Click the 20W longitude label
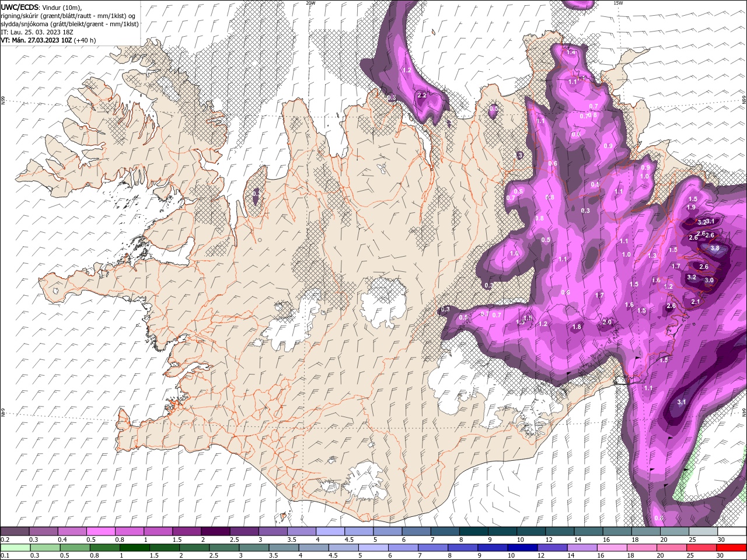The height and width of the screenshot is (560, 747). tap(310, 3)
